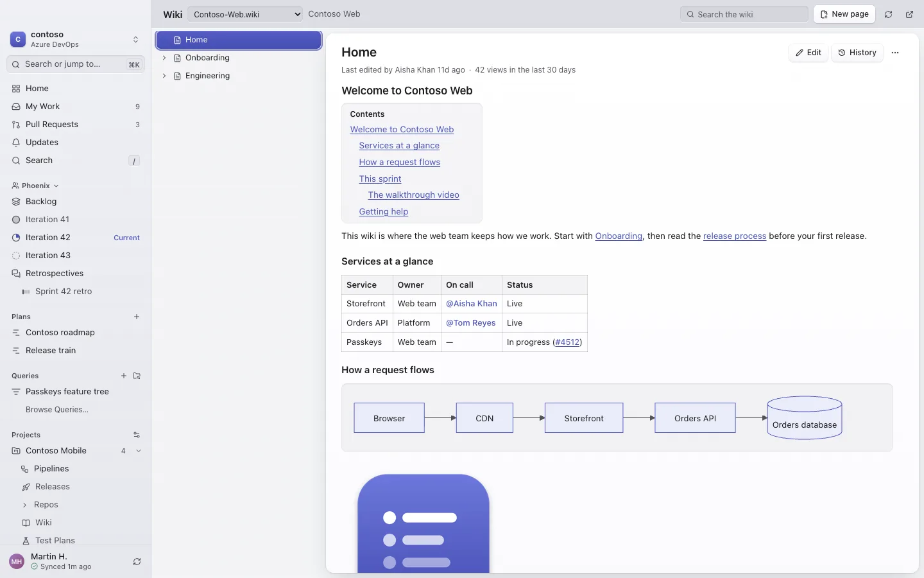Viewport: 924px width, 578px height.
Task: Open the Contoso-Web.wiki selector dropdown
Action: [x=245, y=14]
